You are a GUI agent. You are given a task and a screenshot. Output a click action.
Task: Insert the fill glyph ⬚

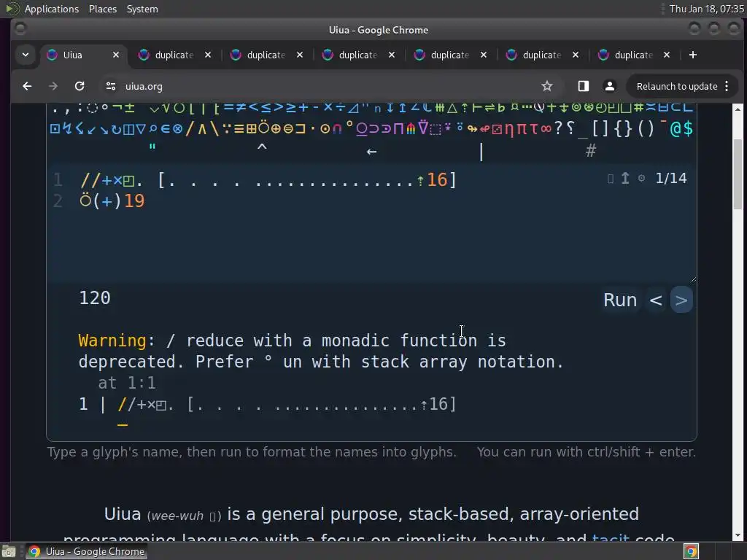(436, 130)
